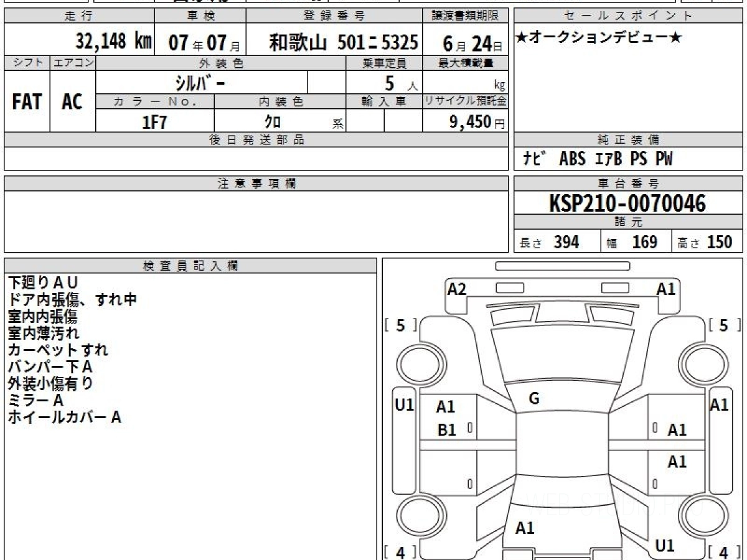The width and height of the screenshot is (747, 560).
Task: Click the 車台番号 header
Action: click(629, 184)
